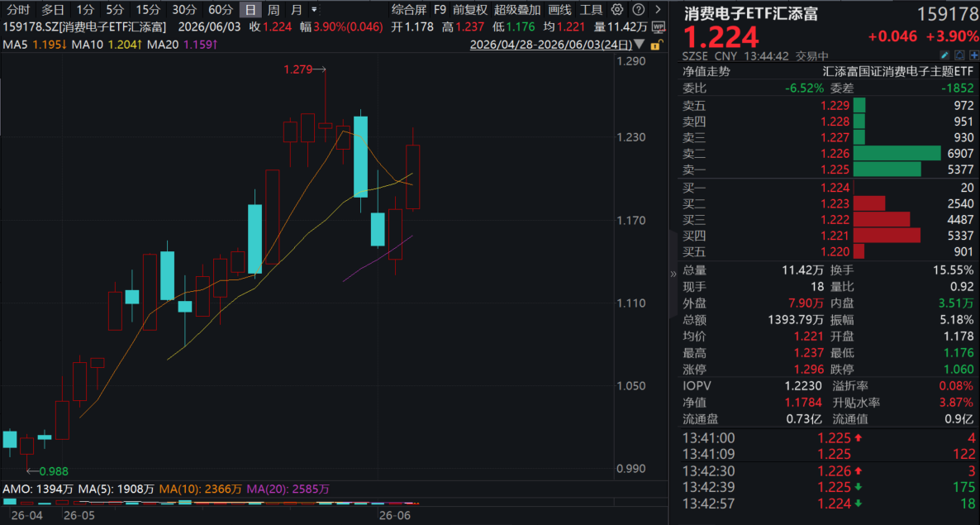Open the 综合屏 view

click(409, 9)
